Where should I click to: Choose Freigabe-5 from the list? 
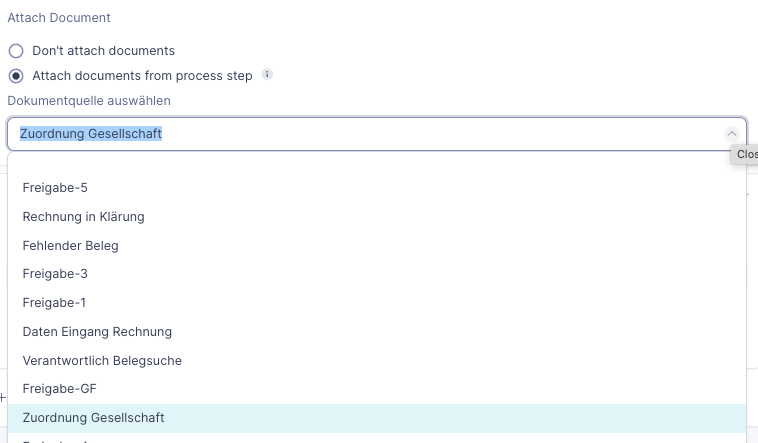pyautogui.click(x=56, y=188)
